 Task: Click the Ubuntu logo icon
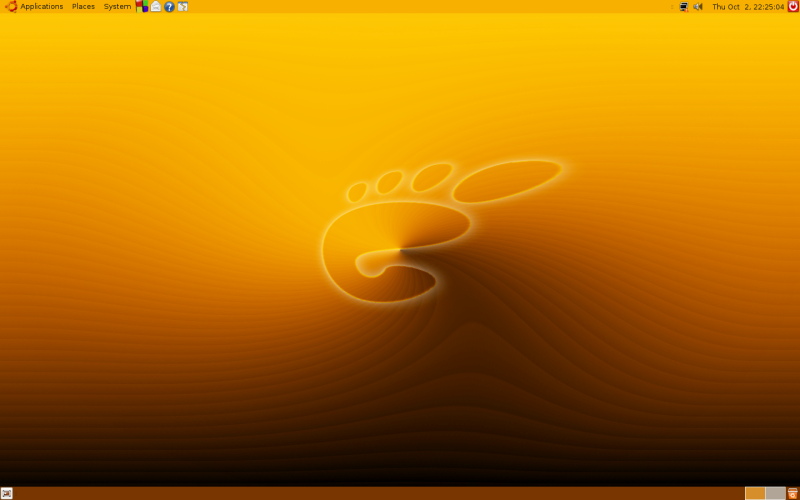pos(11,7)
